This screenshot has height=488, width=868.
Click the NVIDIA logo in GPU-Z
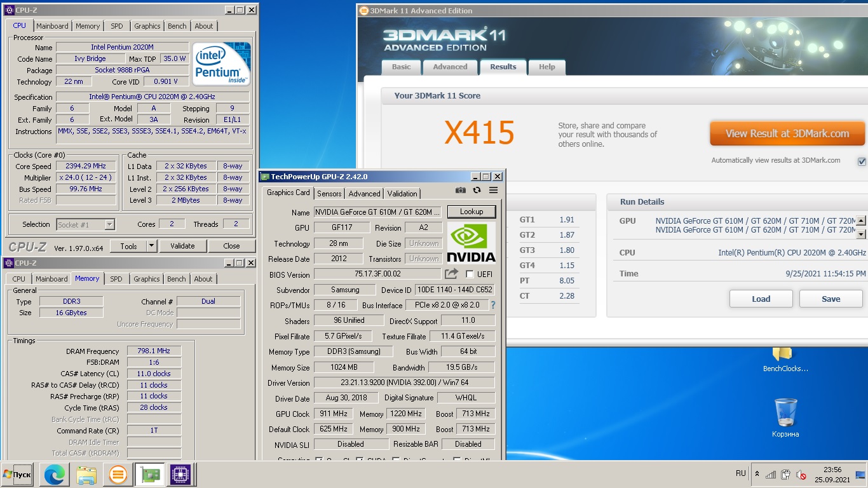pyautogui.click(x=471, y=242)
